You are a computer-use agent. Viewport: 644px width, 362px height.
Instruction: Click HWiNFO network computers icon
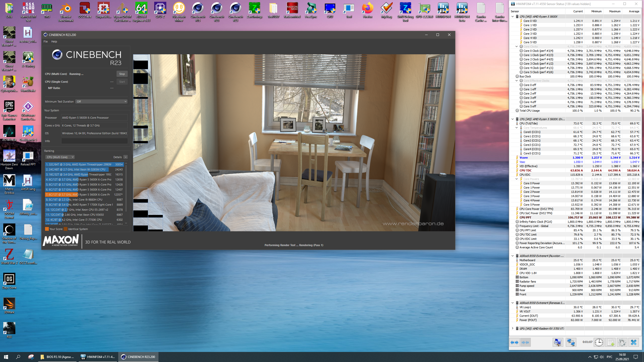(x=571, y=342)
